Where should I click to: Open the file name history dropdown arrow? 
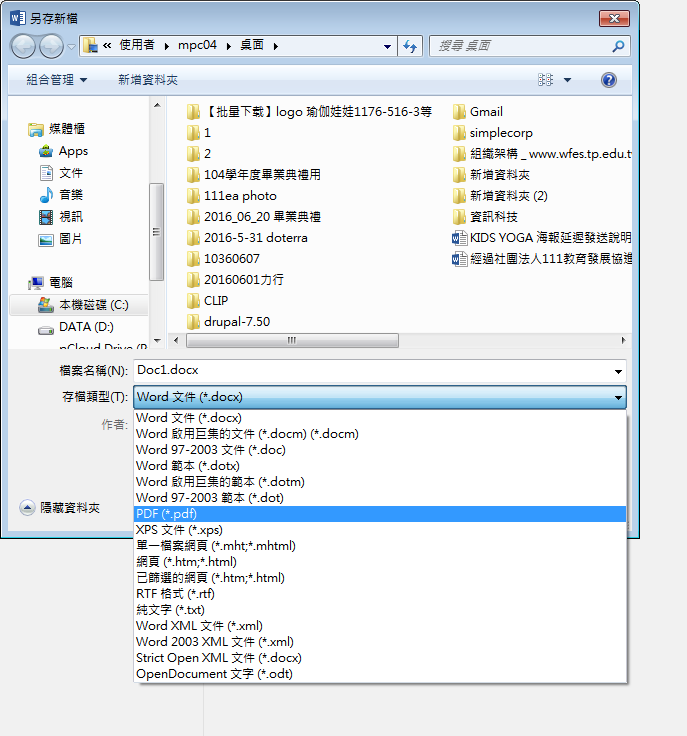tap(618, 371)
